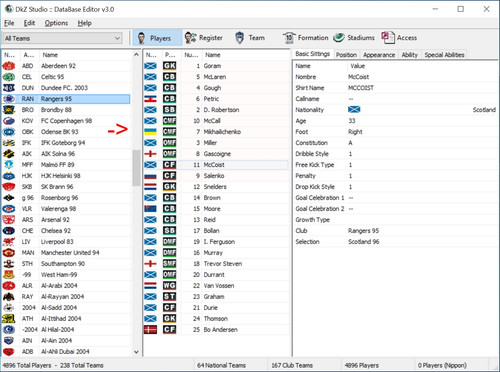The width and height of the screenshot is (500, 372).
Task: Click the ST position badge for Graham
Action: (169, 297)
